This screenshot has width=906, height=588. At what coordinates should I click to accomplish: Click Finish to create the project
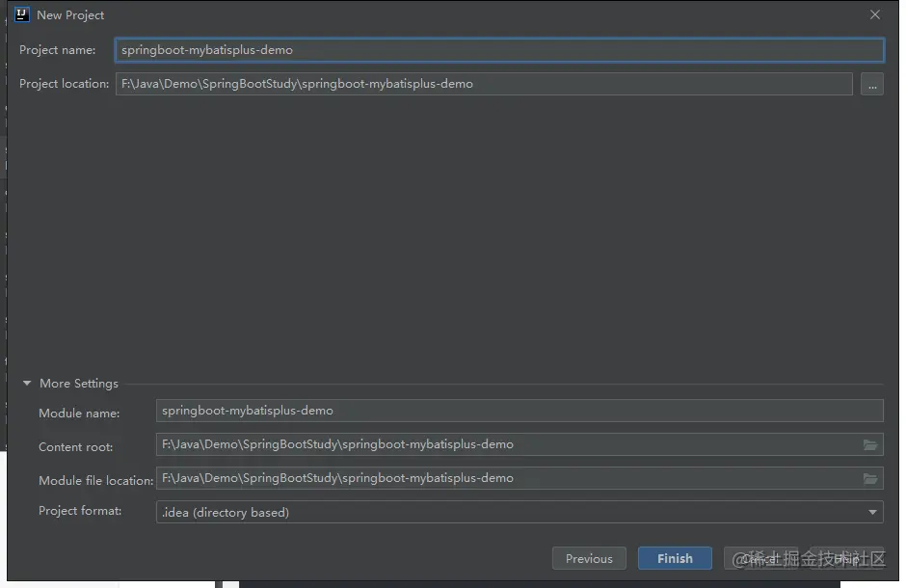(675, 558)
